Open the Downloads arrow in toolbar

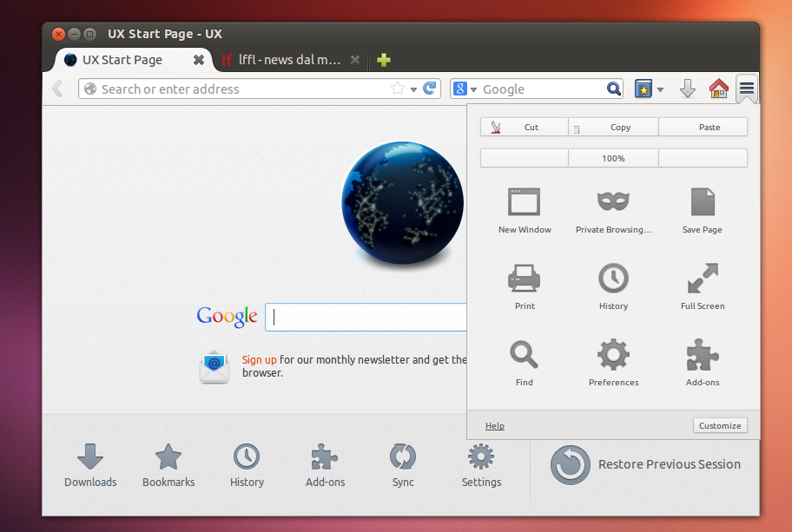(x=688, y=89)
